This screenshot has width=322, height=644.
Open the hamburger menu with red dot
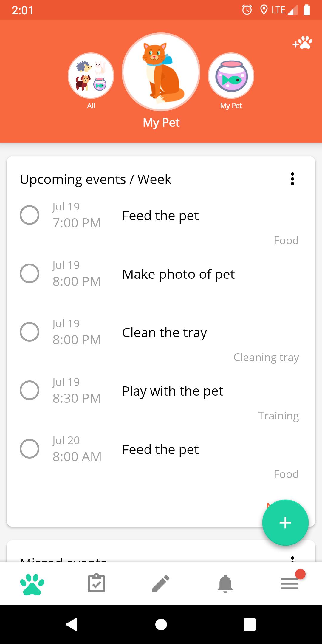(x=290, y=583)
